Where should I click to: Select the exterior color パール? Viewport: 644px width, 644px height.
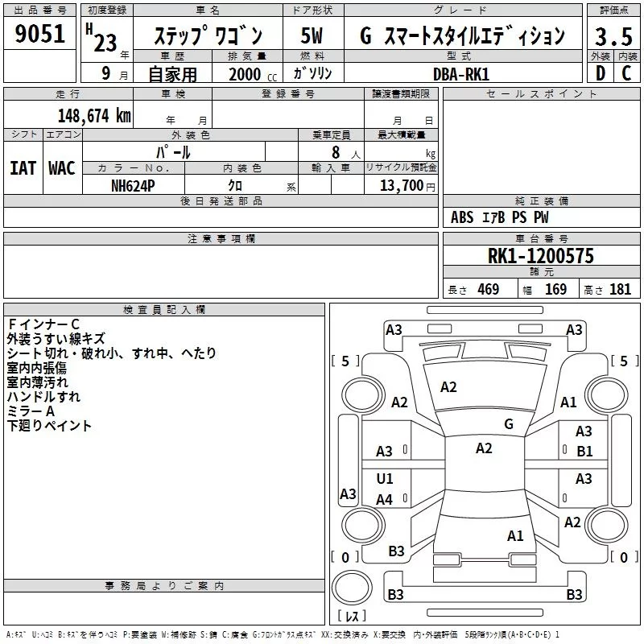tap(173, 152)
